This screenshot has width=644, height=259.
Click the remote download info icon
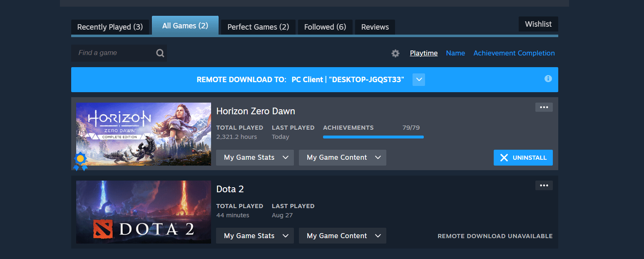point(548,78)
